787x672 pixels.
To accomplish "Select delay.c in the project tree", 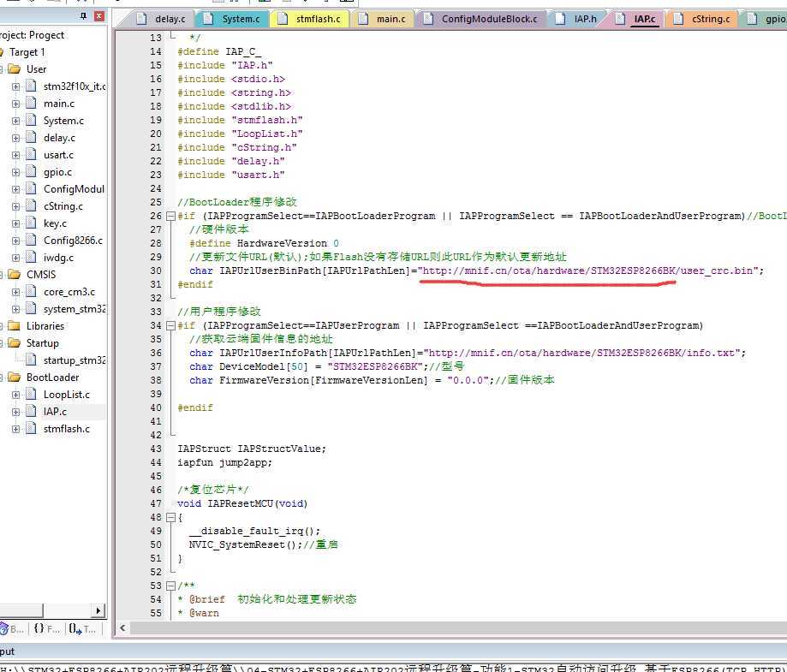I will [x=59, y=138].
